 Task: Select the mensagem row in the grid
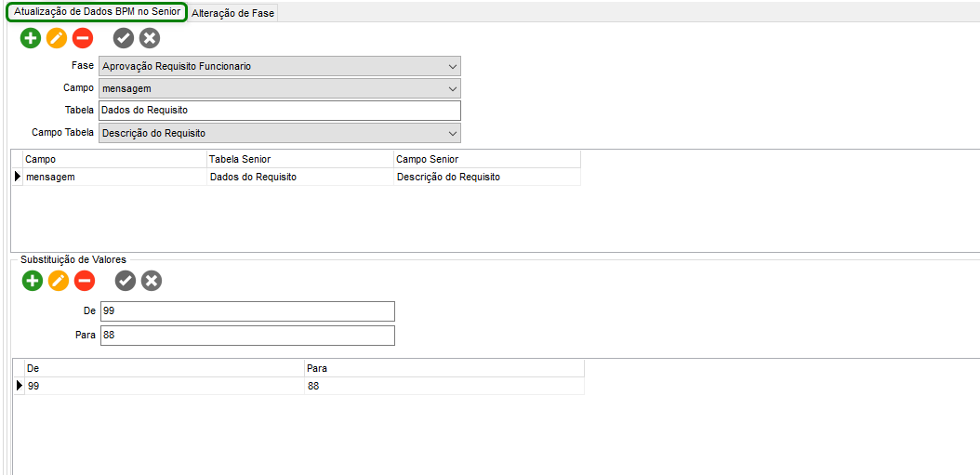(x=112, y=177)
